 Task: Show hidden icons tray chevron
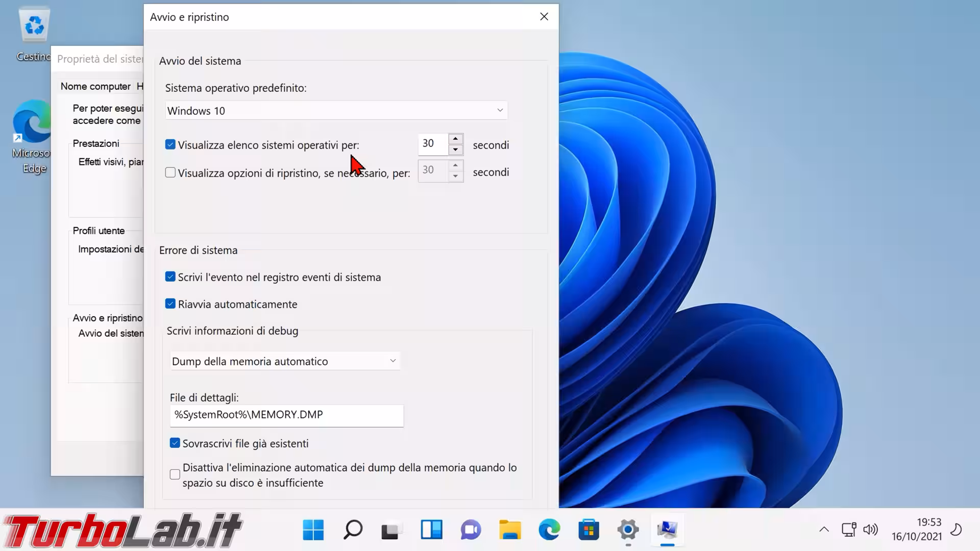(x=824, y=530)
